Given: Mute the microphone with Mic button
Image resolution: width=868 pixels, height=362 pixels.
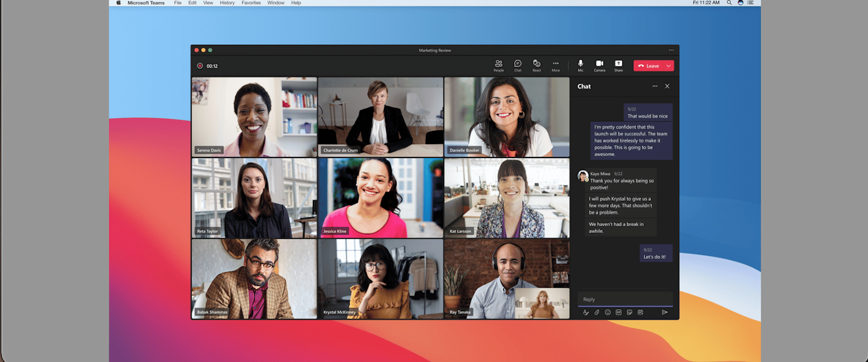Looking at the screenshot, I should tap(580, 66).
